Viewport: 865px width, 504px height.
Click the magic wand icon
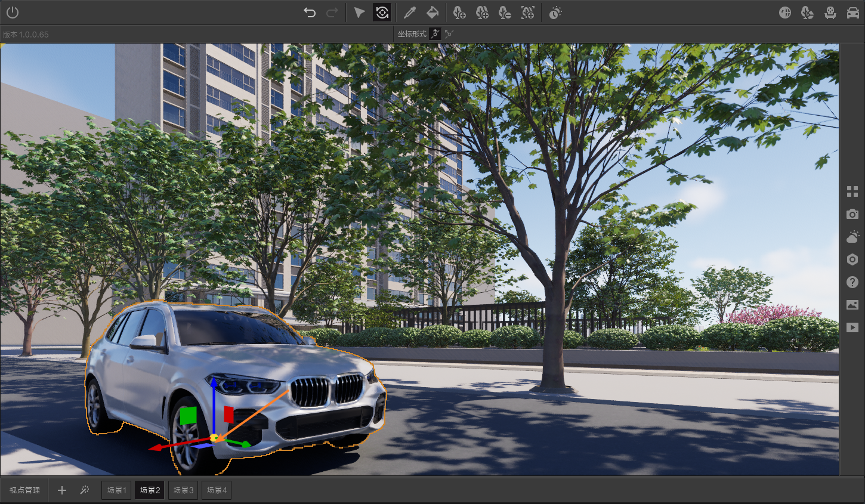pos(85,490)
